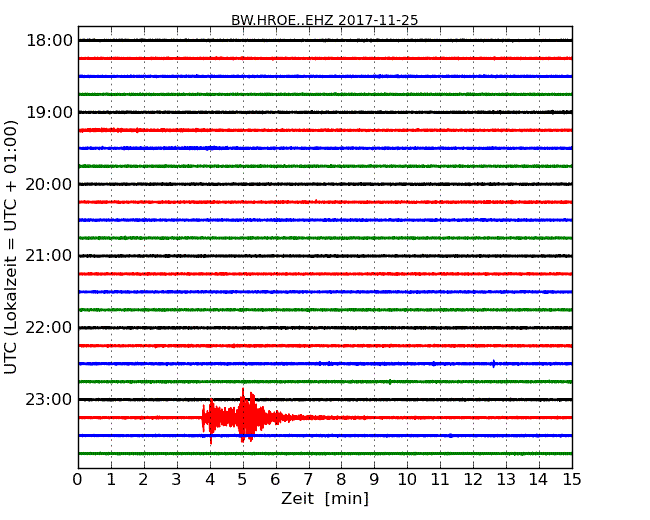Image resolution: width=650 pixels, height=520 pixels.
Task: Click the x-axis tick label 5
Action: [243, 480]
